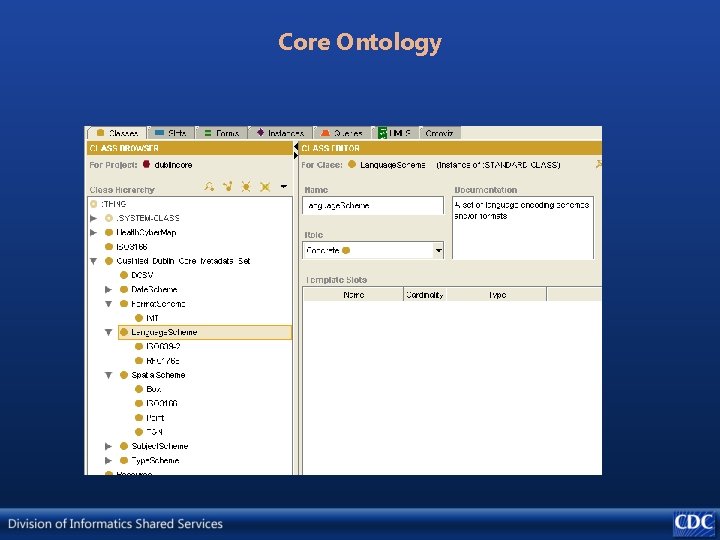Select the IMT class
The width and height of the screenshot is (720, 540).
(147, 318)
